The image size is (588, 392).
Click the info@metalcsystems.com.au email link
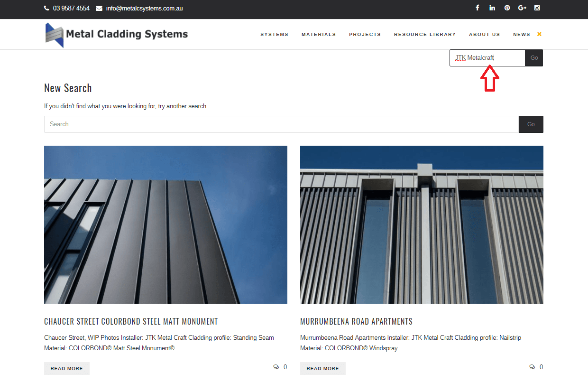(x=144, y=9)
